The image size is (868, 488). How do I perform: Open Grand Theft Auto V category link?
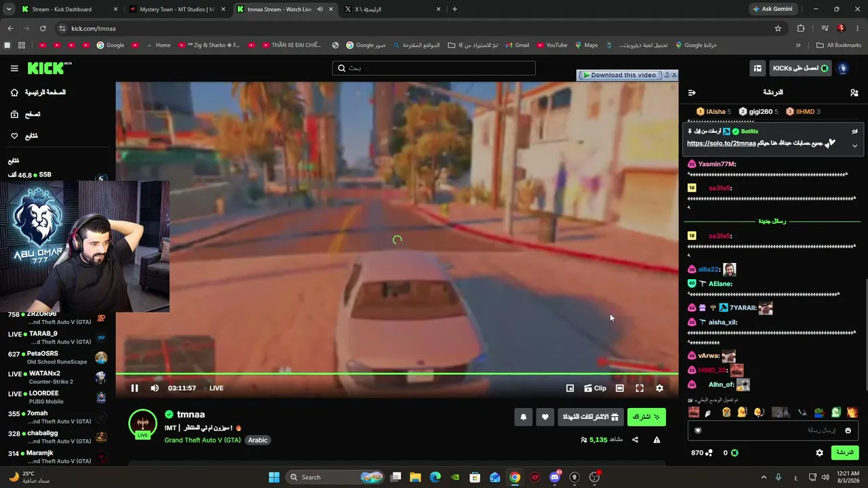[x=202, y=440]
